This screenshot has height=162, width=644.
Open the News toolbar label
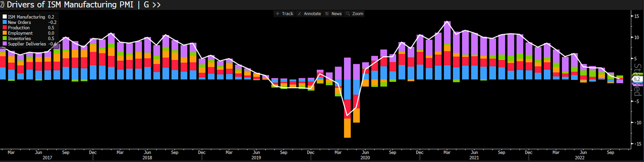[336, 14]
